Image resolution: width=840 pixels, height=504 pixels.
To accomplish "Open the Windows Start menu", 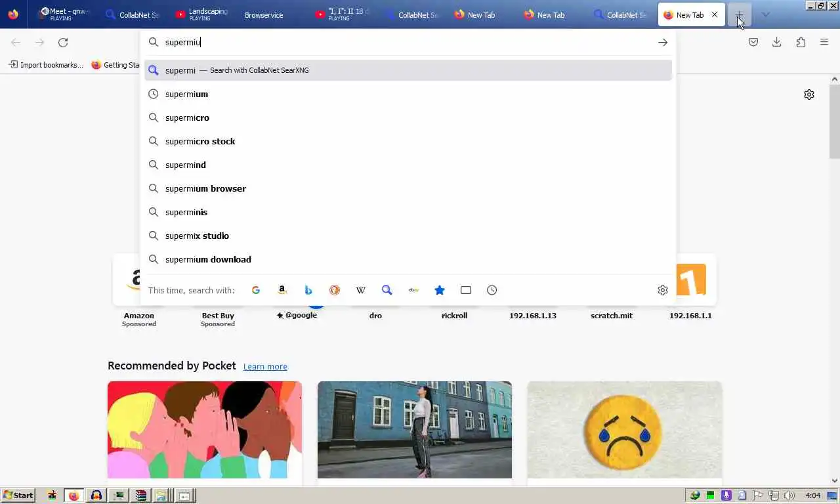I will coord(18,495).
